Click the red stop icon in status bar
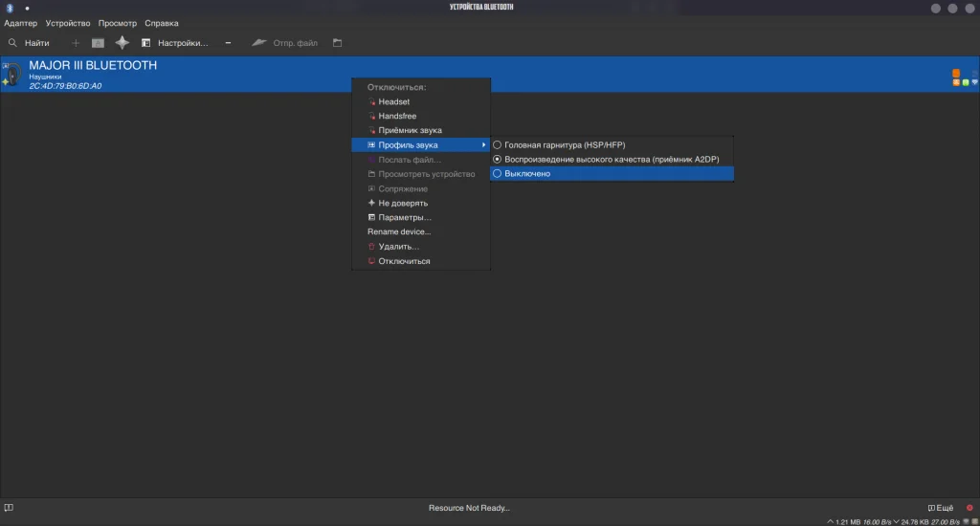The width and height of the screenshot is (980, 526). click(x=970, y=508)
